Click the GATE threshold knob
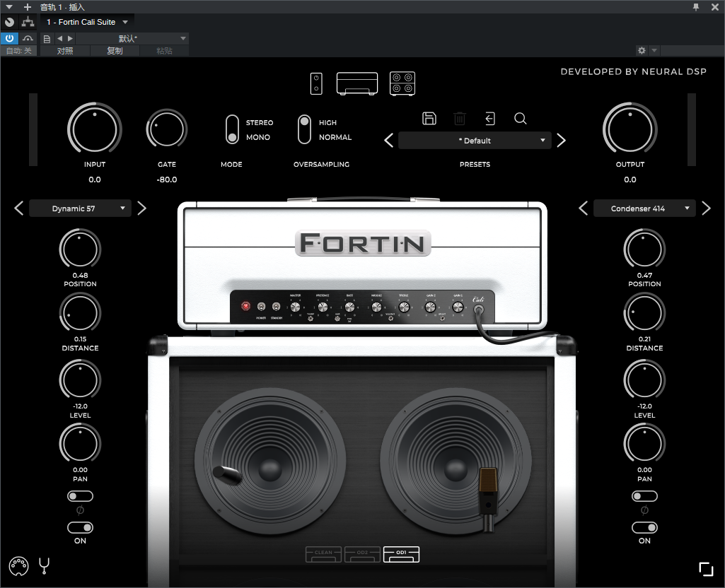 coord(166,130)
